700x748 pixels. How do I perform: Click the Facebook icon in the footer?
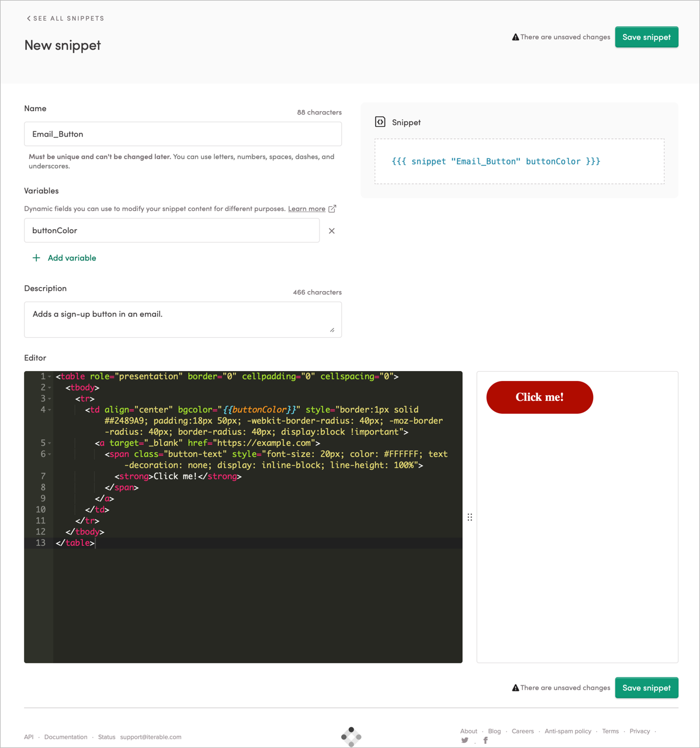point(486,740)
